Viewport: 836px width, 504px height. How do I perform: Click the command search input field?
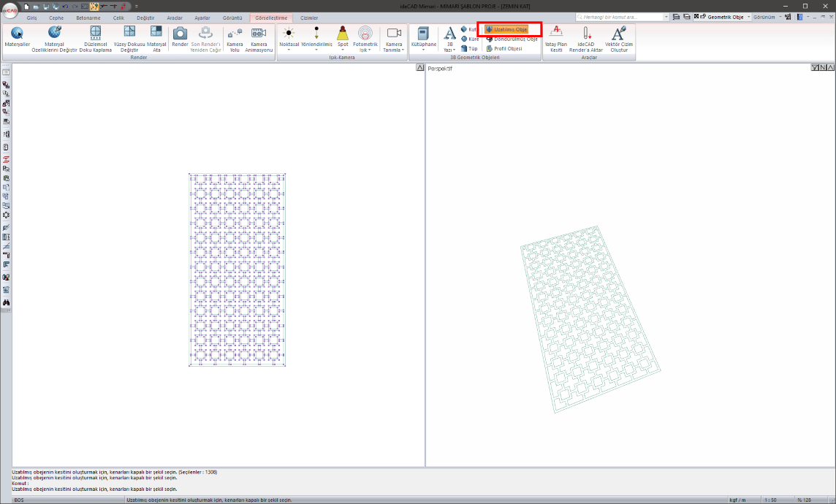click(621, 16)
